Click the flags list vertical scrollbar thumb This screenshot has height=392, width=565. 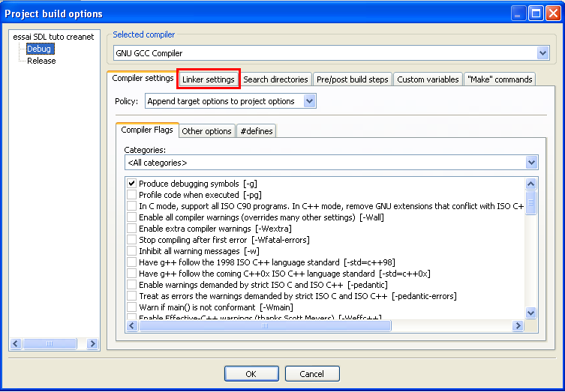tap(530, 202)
